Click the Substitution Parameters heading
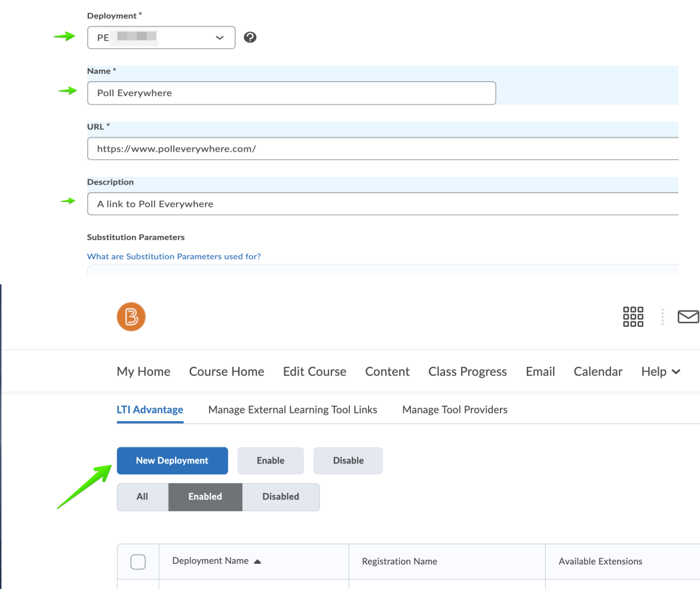The width and height of the screenshot is (700, 589). point(136,237)
